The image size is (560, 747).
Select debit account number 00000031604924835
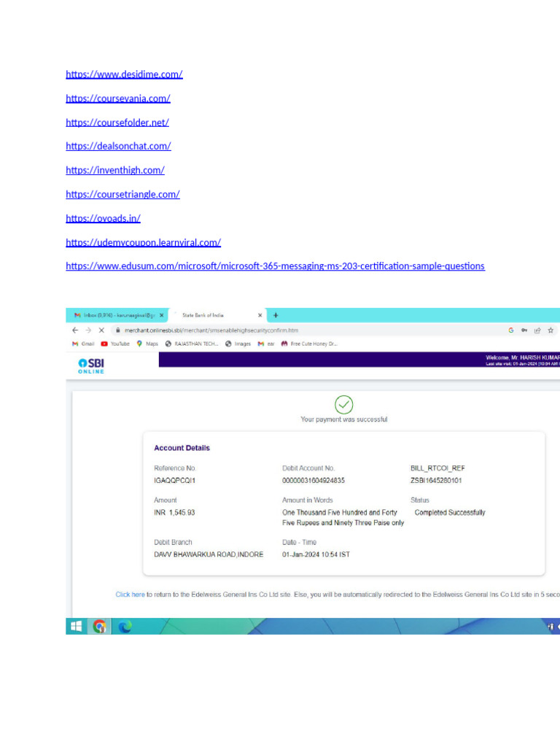314,480
